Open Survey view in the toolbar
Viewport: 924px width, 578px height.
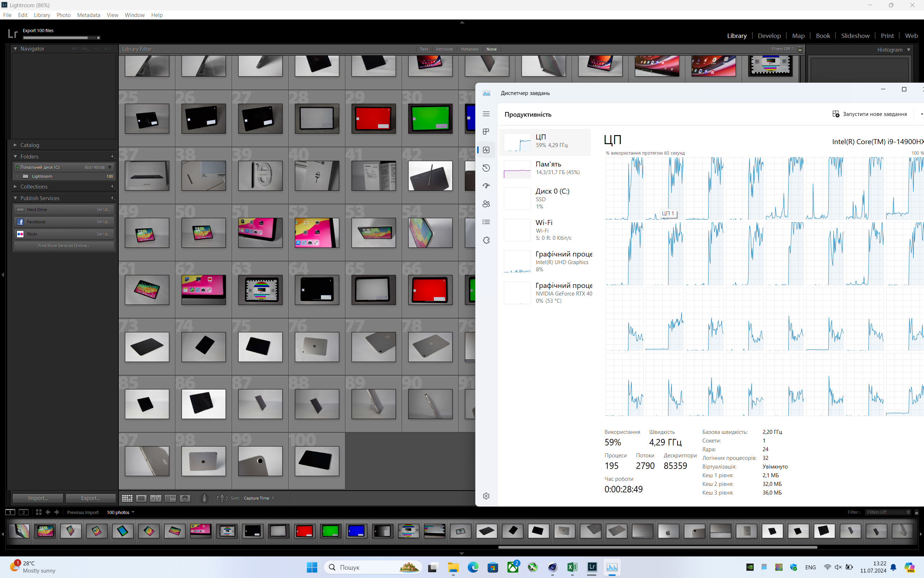[x=170, y=498]
